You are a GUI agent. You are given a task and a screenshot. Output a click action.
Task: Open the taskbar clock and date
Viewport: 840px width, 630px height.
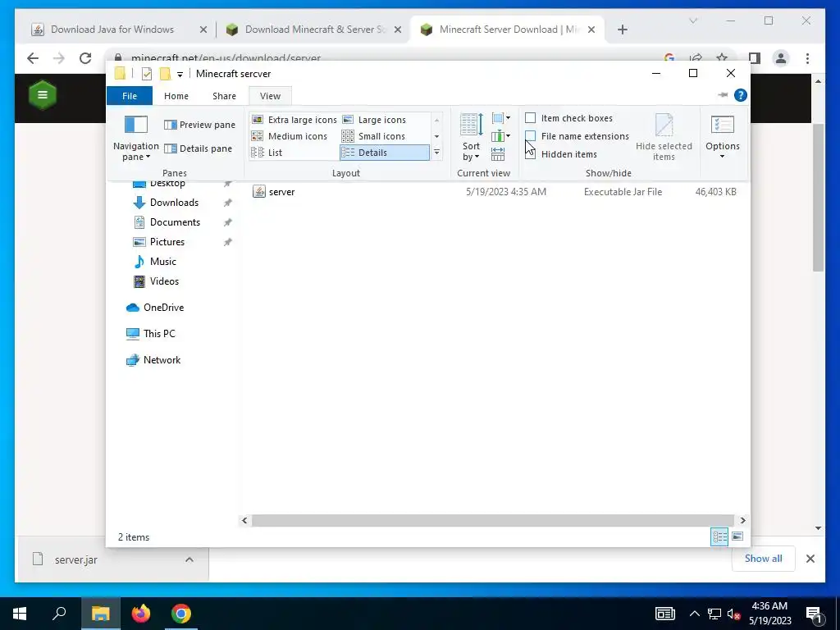(769, 614)
